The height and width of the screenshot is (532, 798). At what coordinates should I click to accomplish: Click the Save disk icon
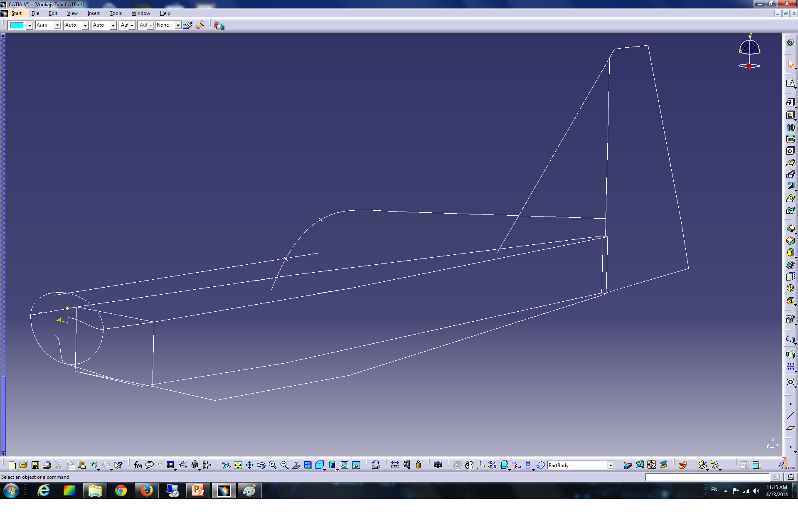(35, 465)
